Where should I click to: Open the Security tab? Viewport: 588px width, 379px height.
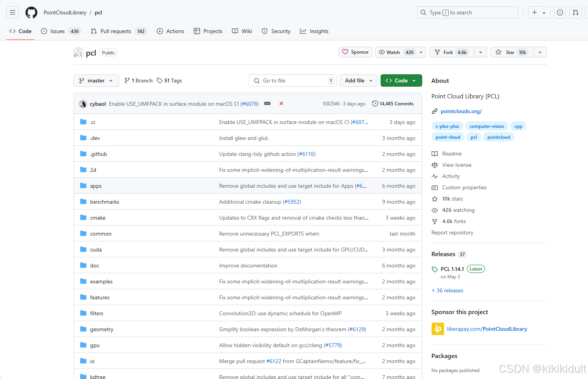(x=276, y=31)
